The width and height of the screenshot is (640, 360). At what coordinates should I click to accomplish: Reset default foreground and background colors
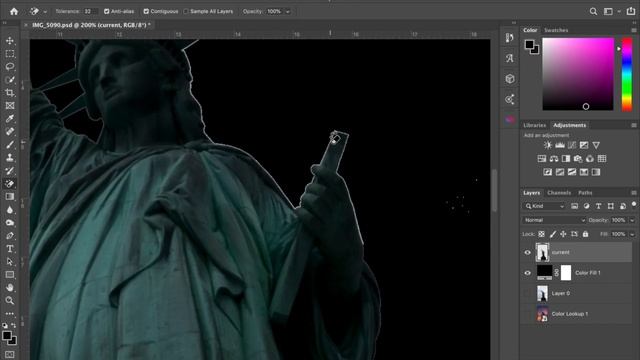(4, 326)
